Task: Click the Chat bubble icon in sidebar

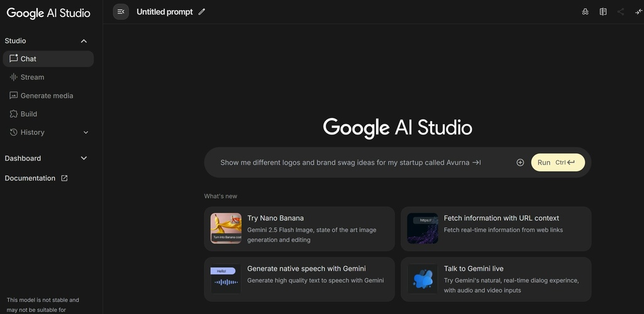Action: click(14, 58)
